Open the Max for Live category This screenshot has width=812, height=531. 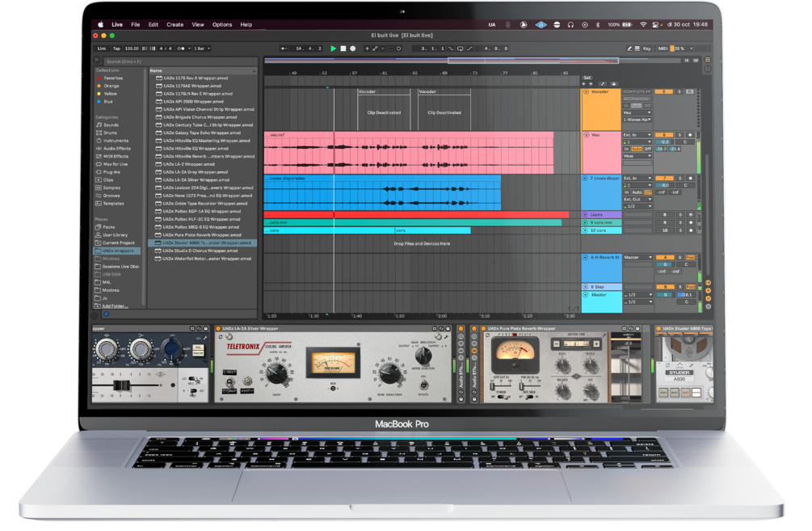[115, 164]
